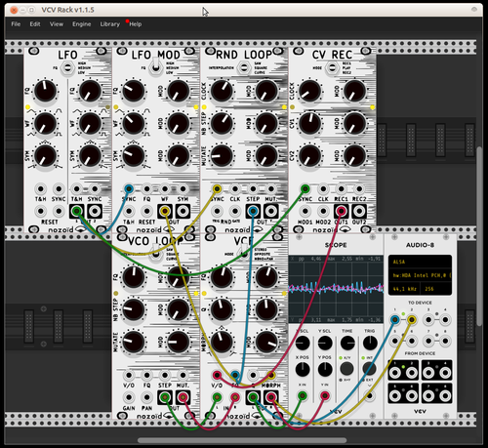Viewport: 488px width, 448px height.
Task: Open the hw:HDA Intel PCH device selector
Action: pos(420,275)
